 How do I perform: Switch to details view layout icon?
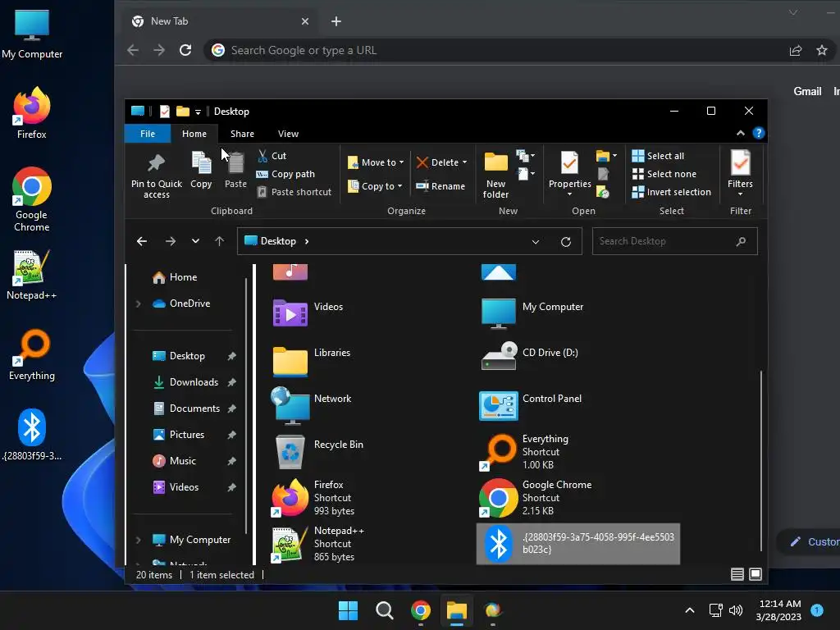click(737, 574)
